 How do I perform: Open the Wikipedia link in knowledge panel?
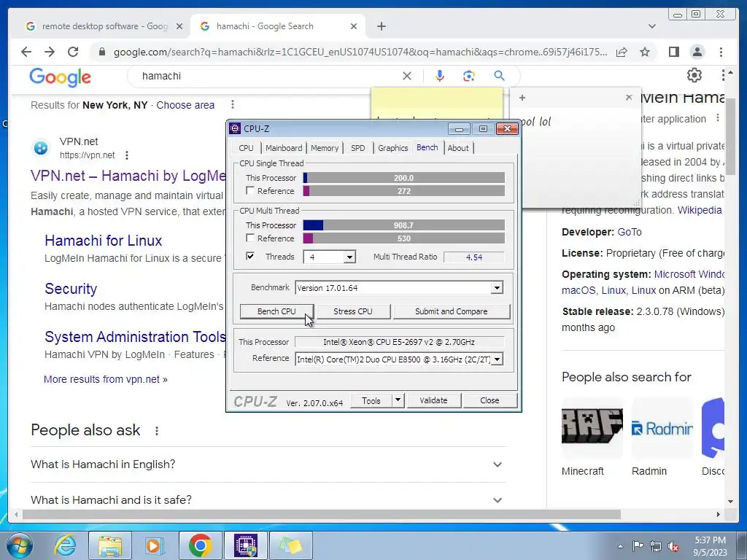click(x=700, y=210)
